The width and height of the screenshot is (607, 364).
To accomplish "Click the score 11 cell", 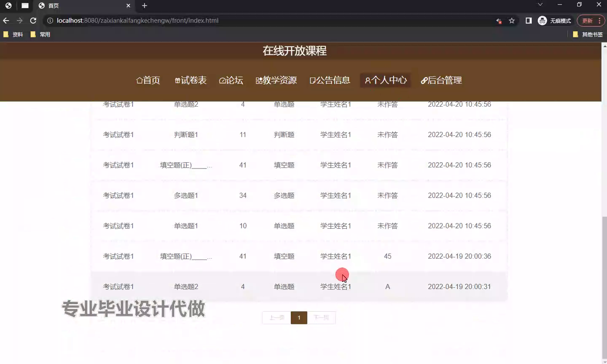I will pos(243,135).
